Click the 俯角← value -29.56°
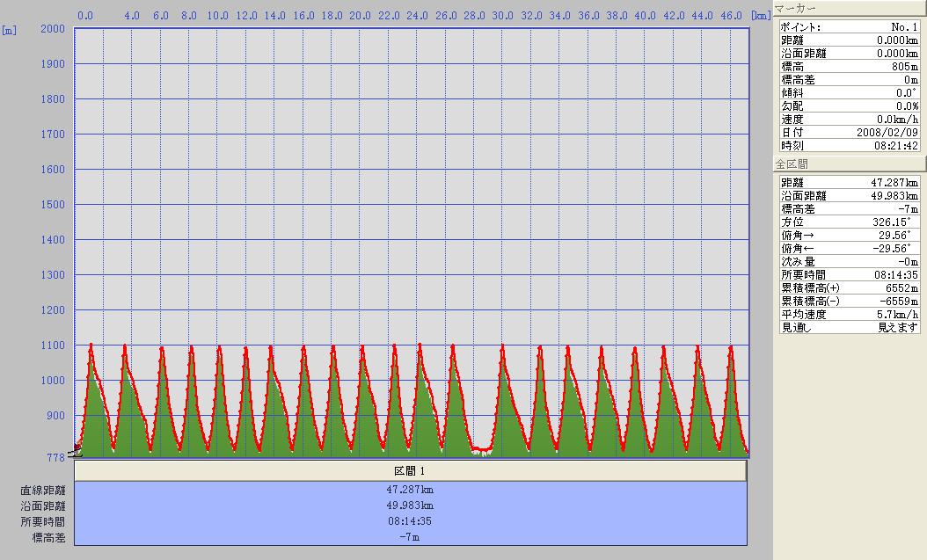 click(892, 249)
